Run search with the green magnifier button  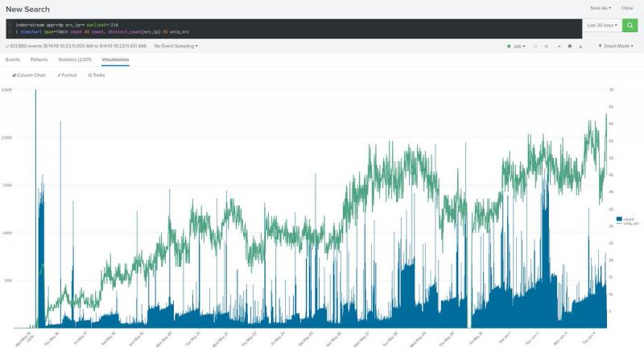pyautogui.click(x=630, y=26)
